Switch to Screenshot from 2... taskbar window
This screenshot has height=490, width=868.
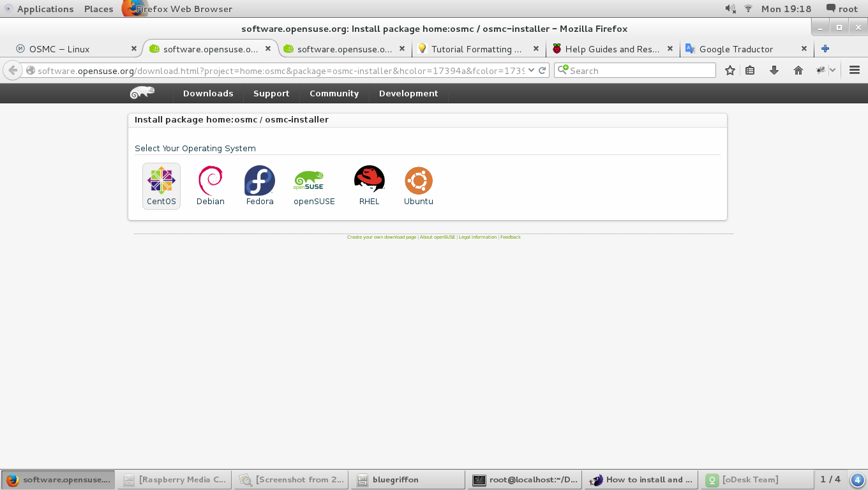point(292,480)
